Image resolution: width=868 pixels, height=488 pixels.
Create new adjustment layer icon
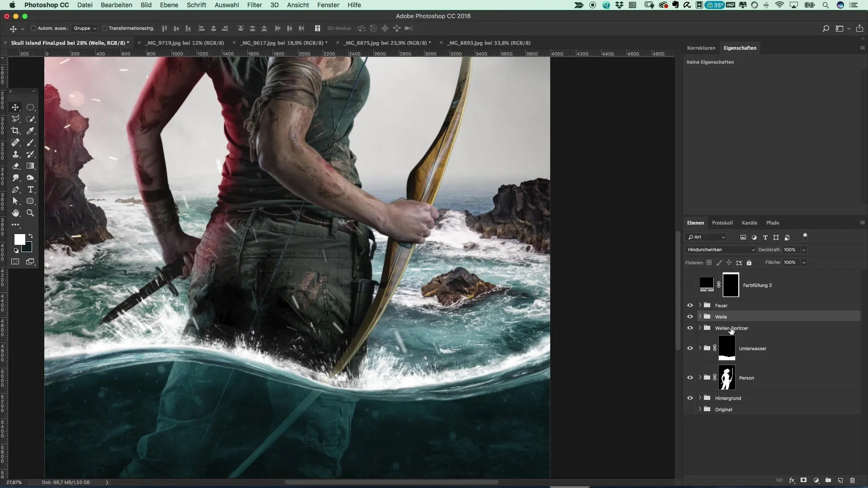point(816,480)
